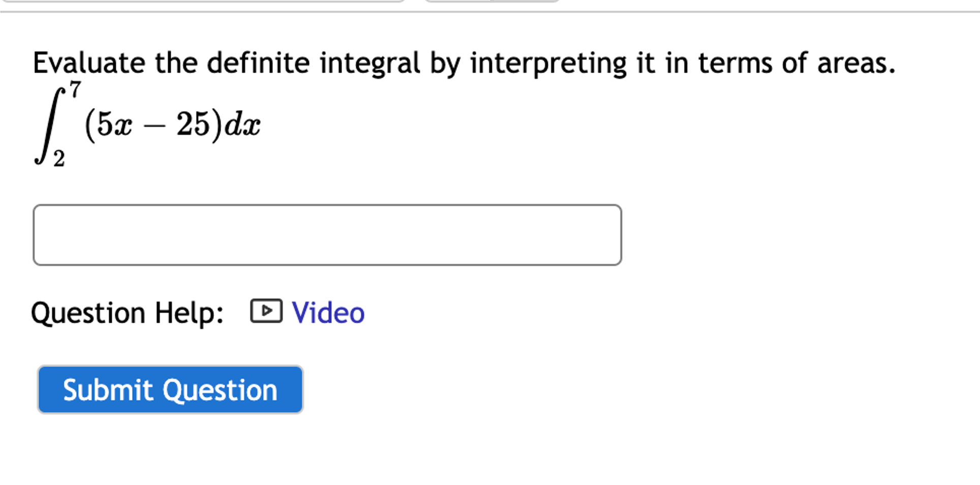The height and width of the screenshot is (485, 980).
Task: Click the play symbol next to Question Help label
Action: coord(266,311)
